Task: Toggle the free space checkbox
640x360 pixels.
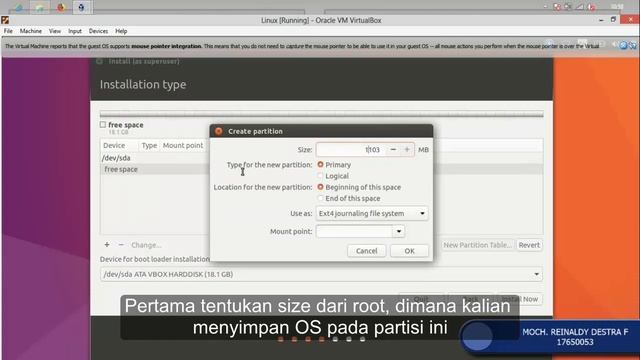Action: click(x=103, y=124)
